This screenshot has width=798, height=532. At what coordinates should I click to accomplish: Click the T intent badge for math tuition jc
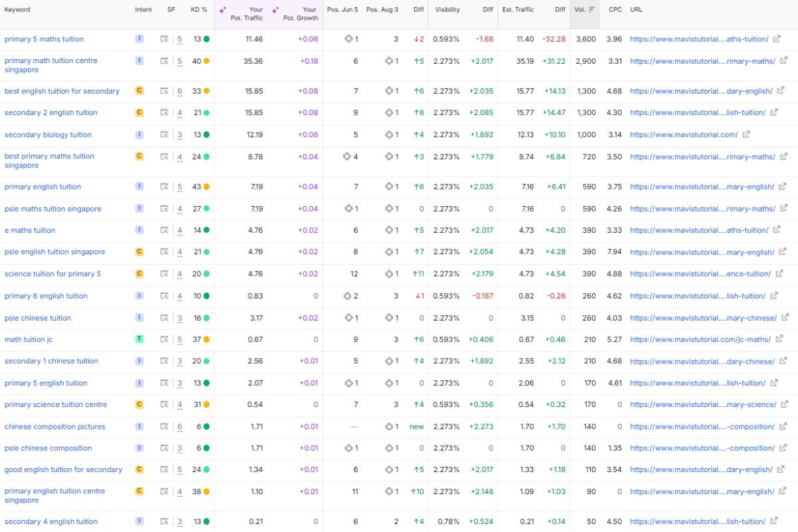point(139,339)
